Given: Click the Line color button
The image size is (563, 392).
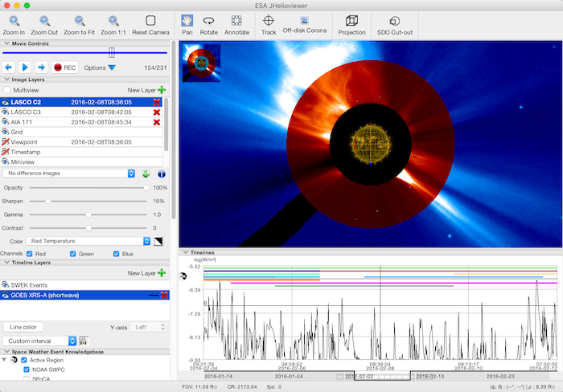Looking at the screenshot, I should 23,327.
